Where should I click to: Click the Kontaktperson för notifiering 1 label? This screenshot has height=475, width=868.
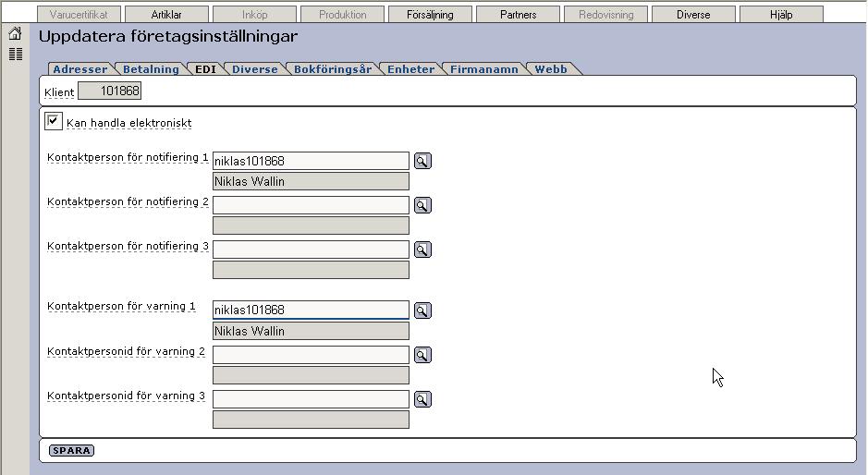pyautogui.click(x=128, y=158)
